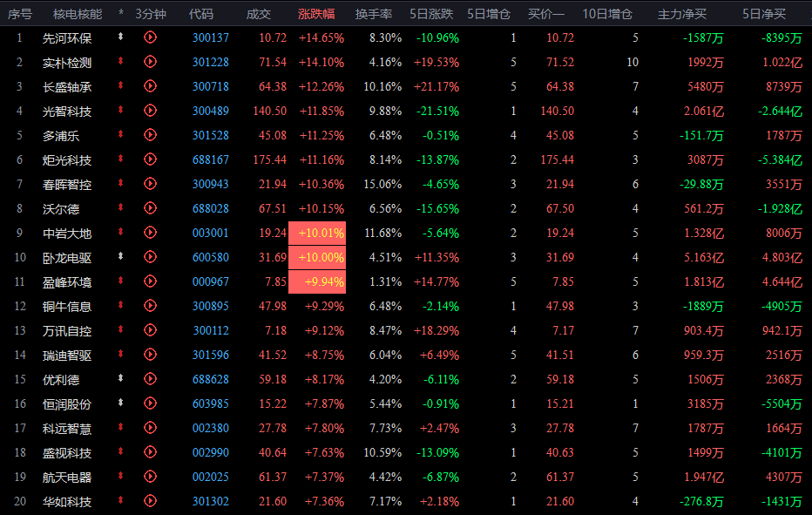Screen dimensions: 812x515
Task: Select stock name 先河环保
Action: click(x=67, y=38)
